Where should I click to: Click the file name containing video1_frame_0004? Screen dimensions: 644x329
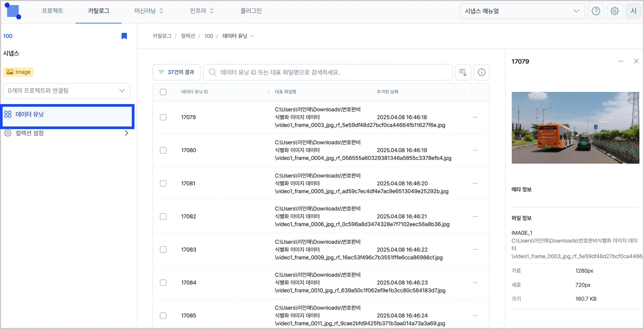[x=363, y=150]
